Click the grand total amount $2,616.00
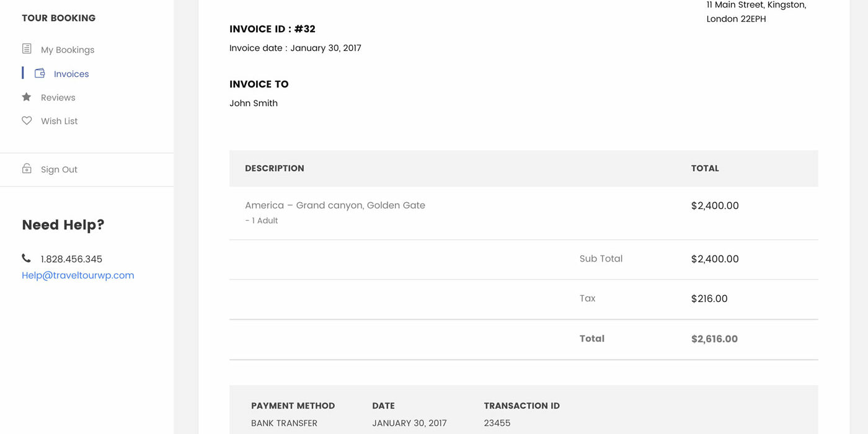The width and height of the screenshot is (868, 434). point(714,339)
